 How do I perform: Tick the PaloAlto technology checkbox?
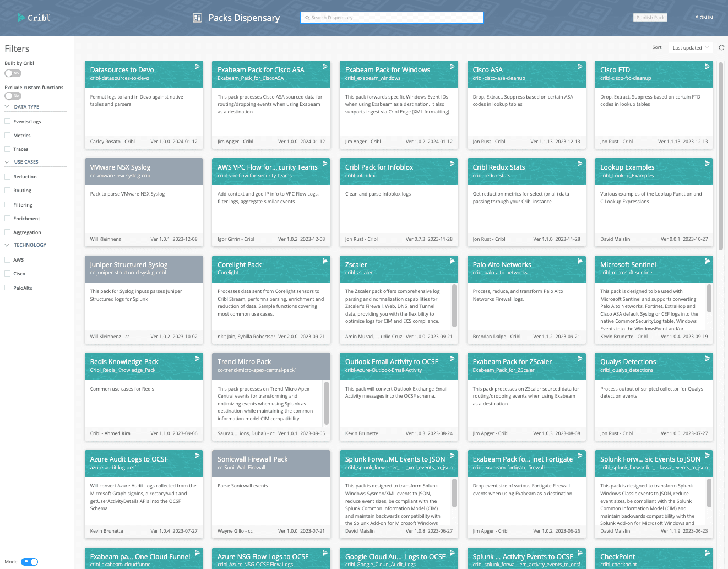[8, 288]
